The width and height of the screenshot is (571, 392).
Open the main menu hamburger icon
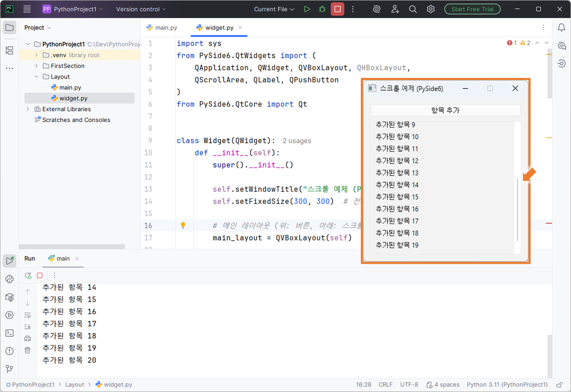[27, 9]
